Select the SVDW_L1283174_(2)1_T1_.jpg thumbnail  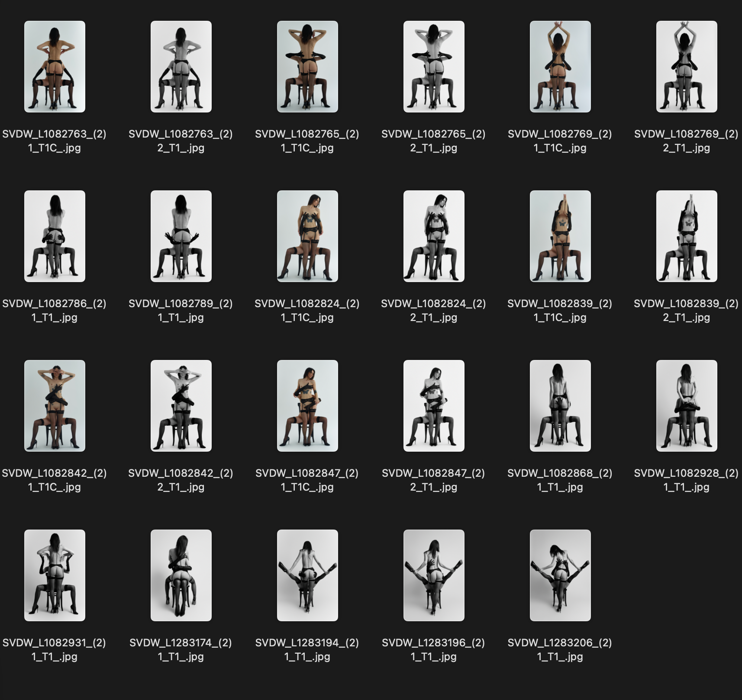(181, 575)
